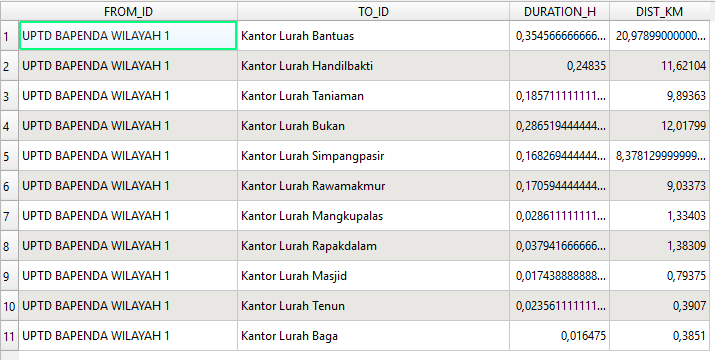This screenshot has width=715, height=360.
Task: Select the 'Kantor Lurah Taniaman' cell
Action: click(373, 96)
